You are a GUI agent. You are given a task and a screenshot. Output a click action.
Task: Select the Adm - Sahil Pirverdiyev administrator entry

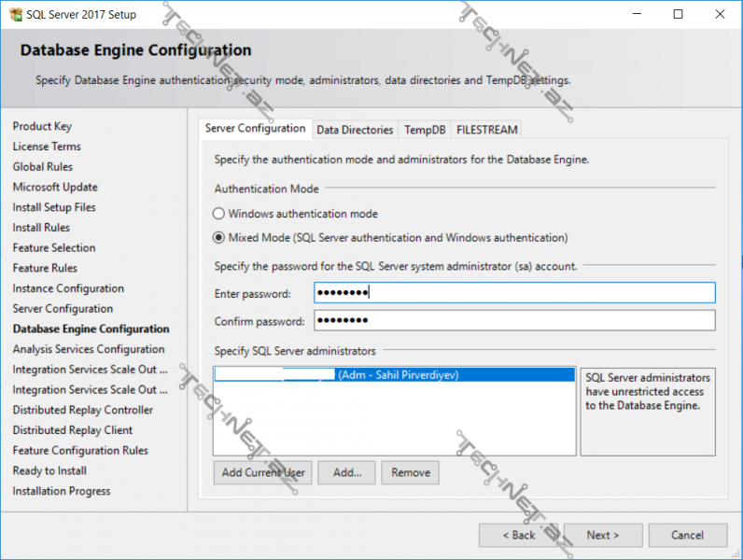click(x=393, y=375)
